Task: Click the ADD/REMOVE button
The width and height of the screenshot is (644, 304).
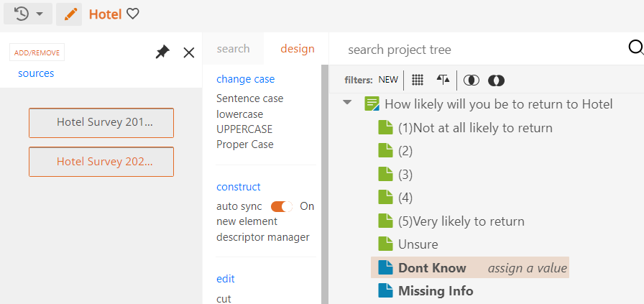Action: pyautogui.click(x=37, y=52)
